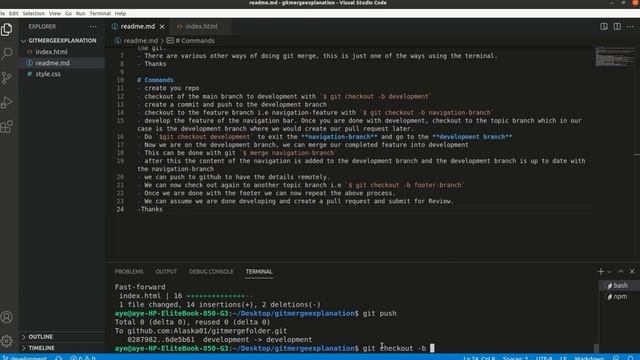Maximize the terminal panel with chevron up
The image size is (640, 360).
(x=620, y=271)
